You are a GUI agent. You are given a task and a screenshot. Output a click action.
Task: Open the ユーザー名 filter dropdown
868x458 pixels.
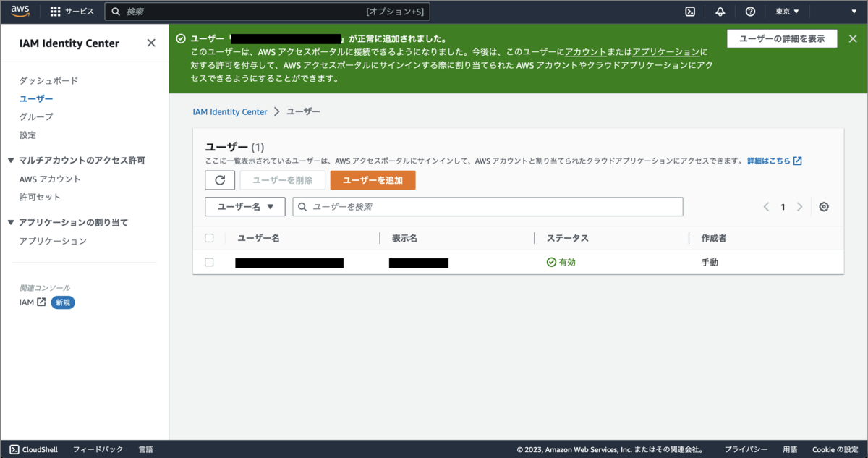[245, 206]
